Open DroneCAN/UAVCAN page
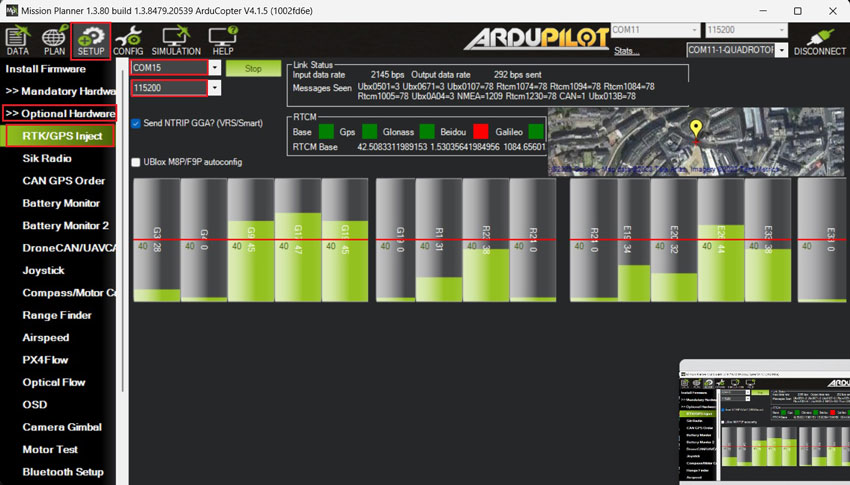This screenshot has width=850, height=485. pyautogui.click(x=69, y=248)
